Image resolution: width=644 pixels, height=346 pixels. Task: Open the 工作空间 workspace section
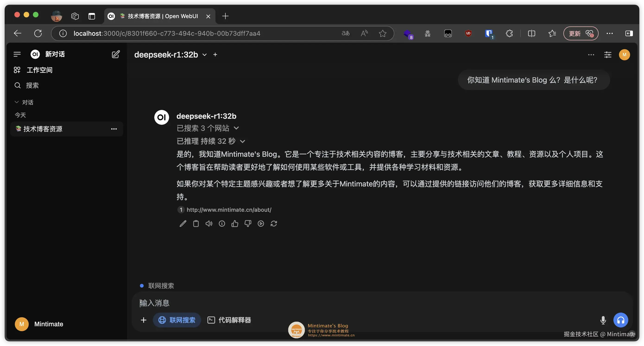39,70
